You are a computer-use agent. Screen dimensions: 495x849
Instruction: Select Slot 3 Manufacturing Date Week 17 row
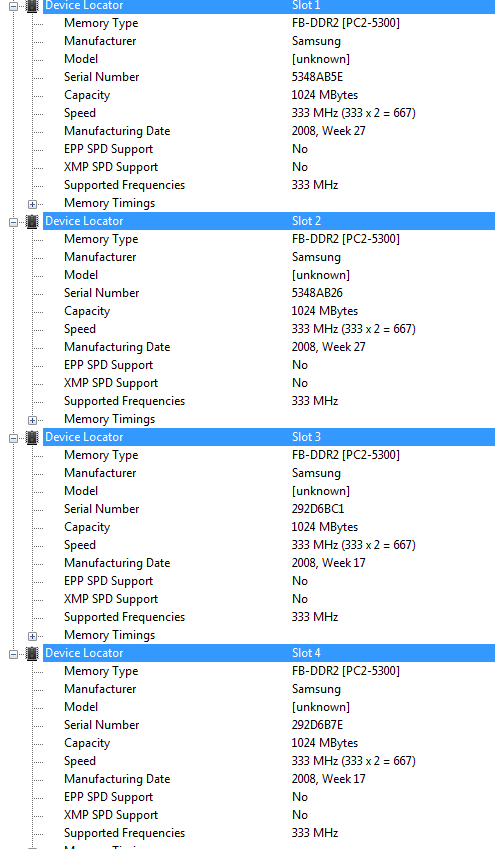269,563
